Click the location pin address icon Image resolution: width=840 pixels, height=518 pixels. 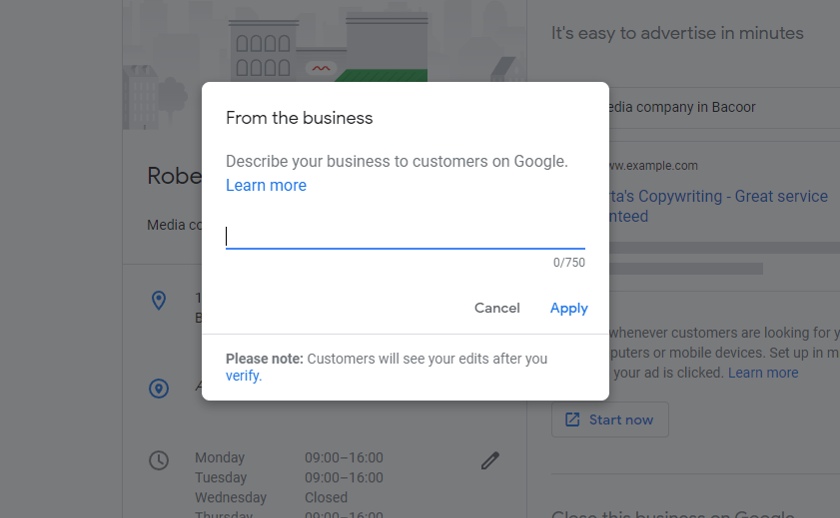[x=159, y=300]
